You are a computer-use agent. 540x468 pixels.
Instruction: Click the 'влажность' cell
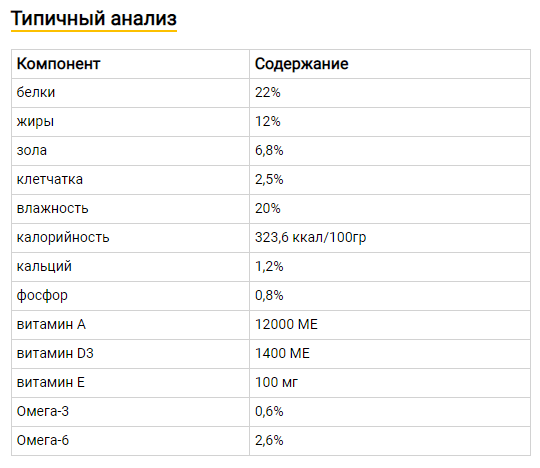(x=131, y=209)
